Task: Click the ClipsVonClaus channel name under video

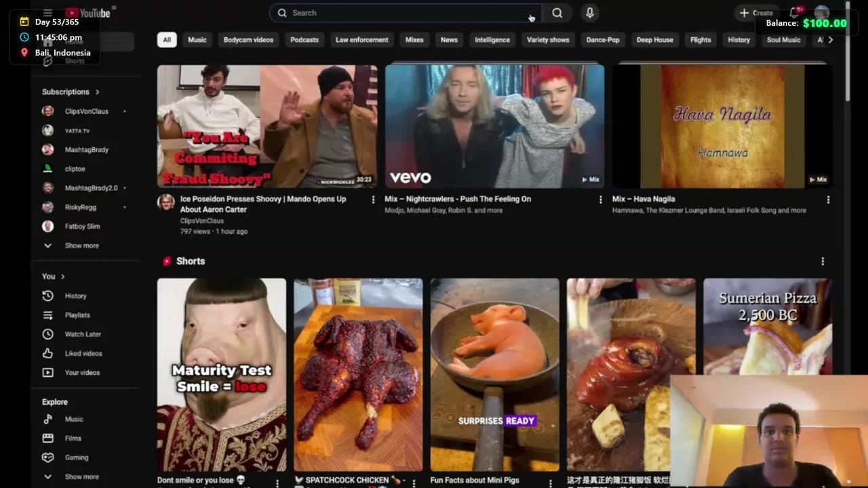Action: pyautogui.click(x=202, y=221)
